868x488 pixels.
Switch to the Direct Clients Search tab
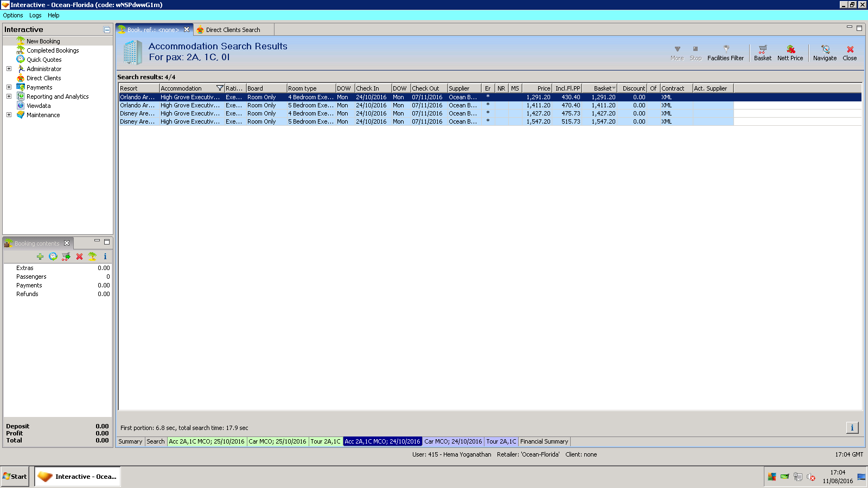(x=233, y=30)
